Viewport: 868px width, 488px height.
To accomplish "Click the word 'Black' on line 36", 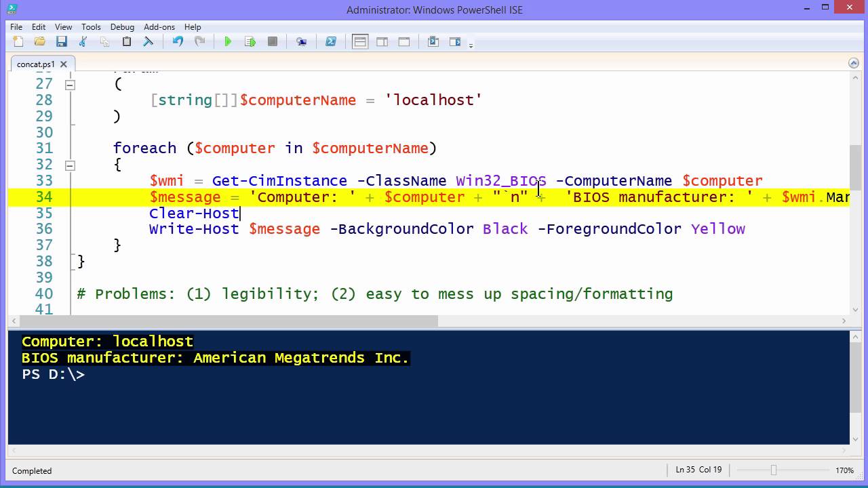I will coord(505,229).
